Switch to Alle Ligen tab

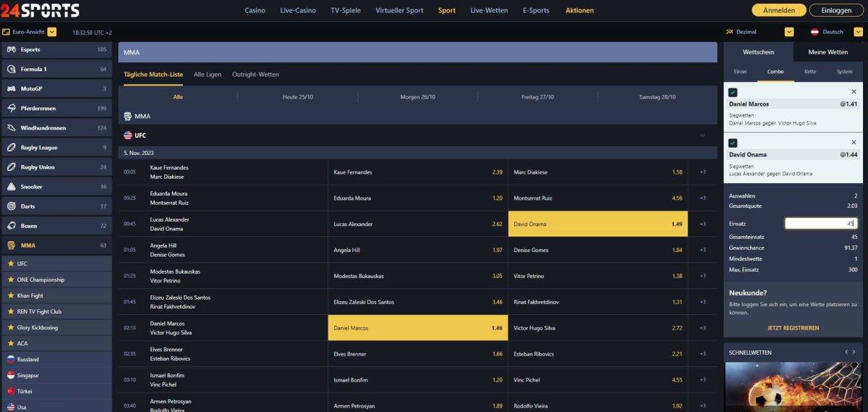[208, 75]
